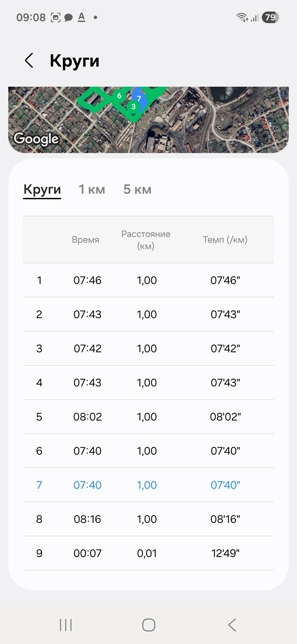
Task: Tap Android recent apps navigation button
Action: [x=66, y=625]
